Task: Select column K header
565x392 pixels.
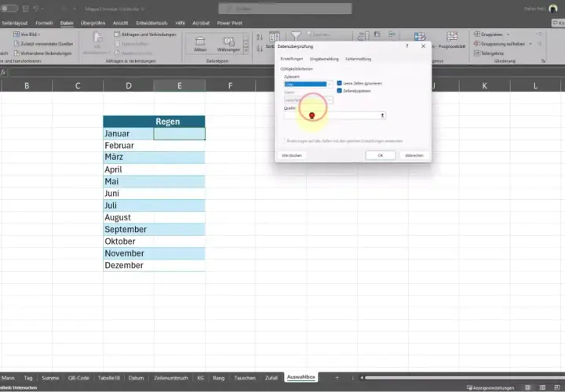Action: tap(484, 85)
